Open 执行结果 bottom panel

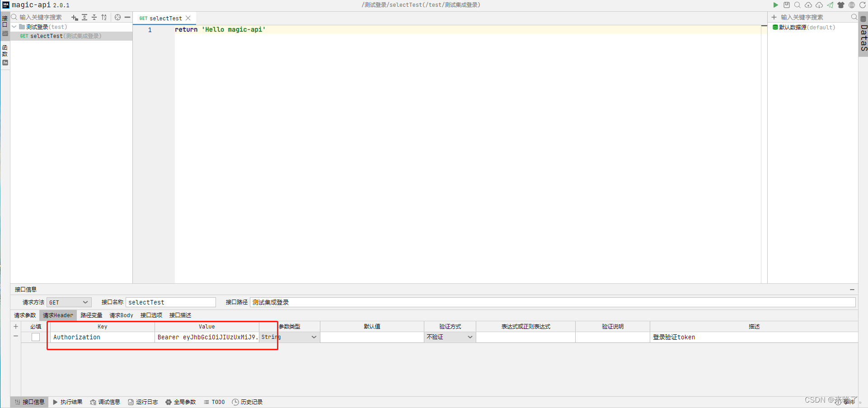tap(68, 402)
